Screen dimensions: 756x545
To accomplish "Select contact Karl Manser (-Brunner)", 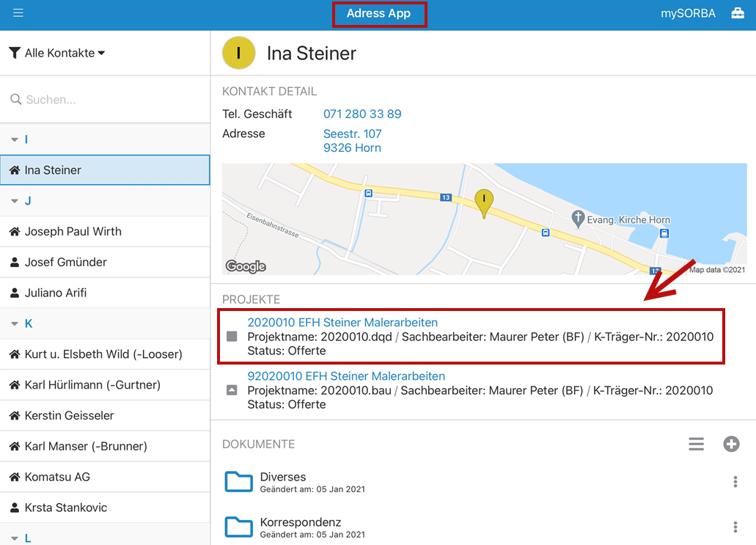I will [105, 446].
